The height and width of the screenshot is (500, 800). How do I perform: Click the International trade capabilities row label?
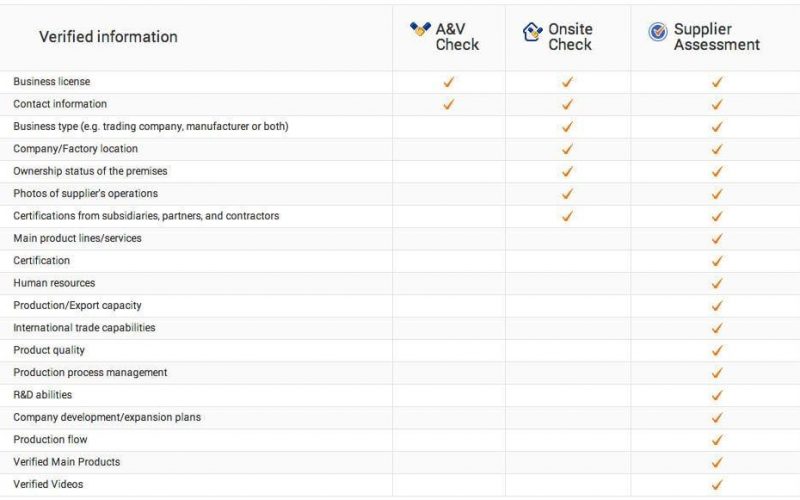coord(84,328)
